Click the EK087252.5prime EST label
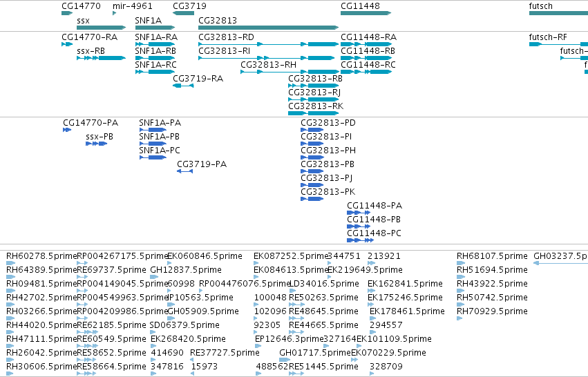The image size is (588, 377). click(x=291, y=256)
